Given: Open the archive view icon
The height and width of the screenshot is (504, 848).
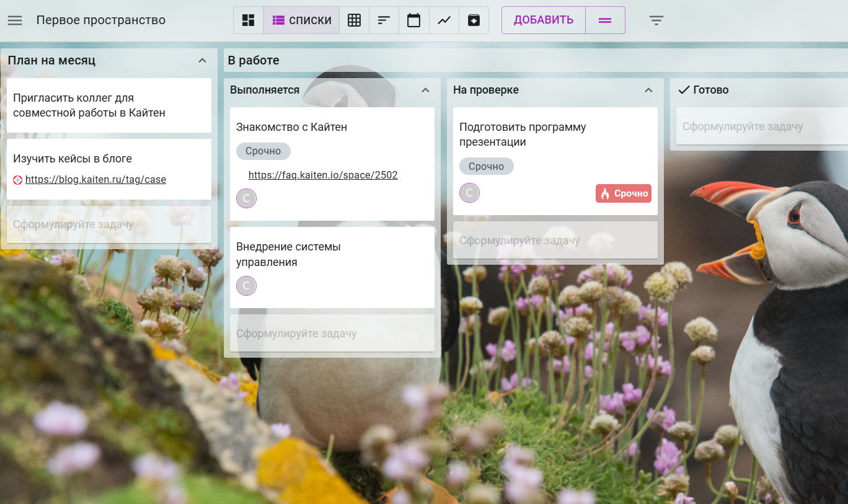Looking at the screenshot, I should pyautogui.click(x=474, y=20).
